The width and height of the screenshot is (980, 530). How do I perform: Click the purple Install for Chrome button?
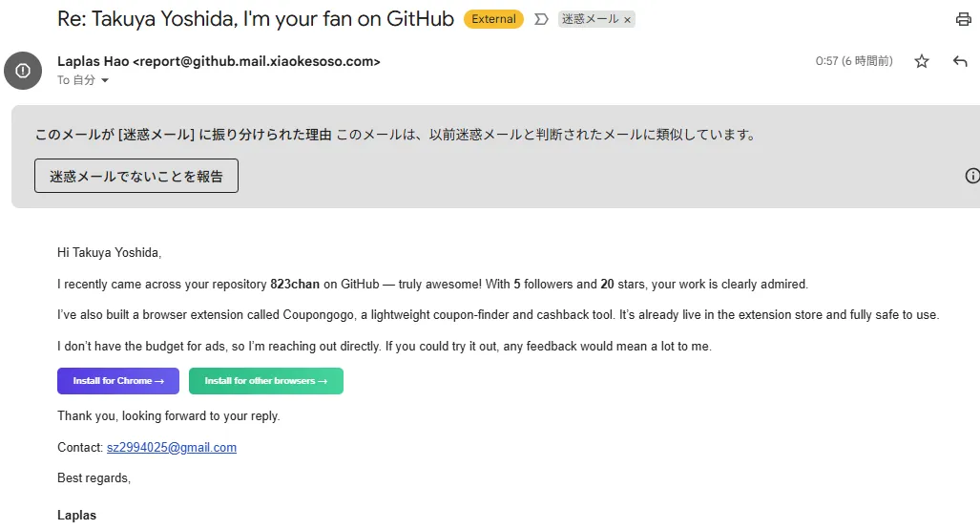(118, 381)
